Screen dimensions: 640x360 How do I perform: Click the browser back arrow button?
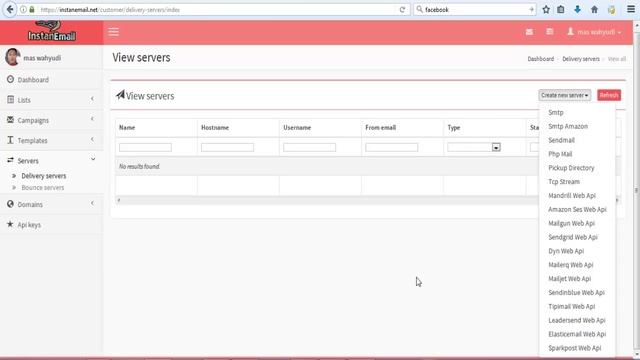coord(10,9)
